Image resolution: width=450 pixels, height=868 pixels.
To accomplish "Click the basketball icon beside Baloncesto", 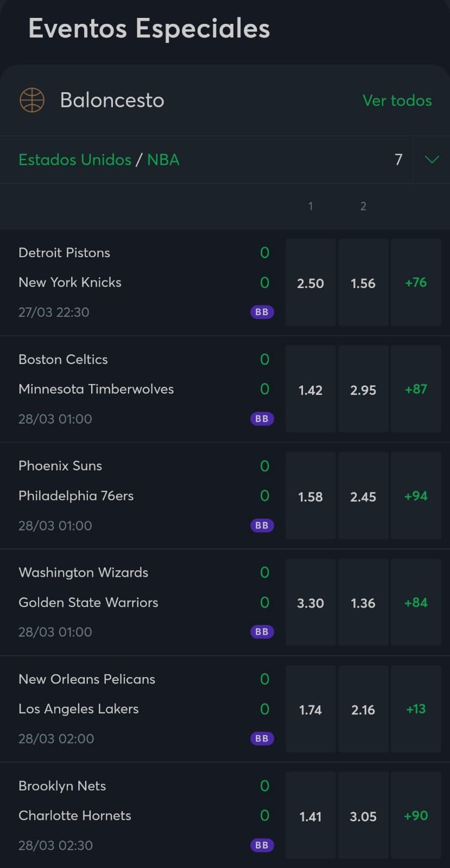I will tap(32, 100).
